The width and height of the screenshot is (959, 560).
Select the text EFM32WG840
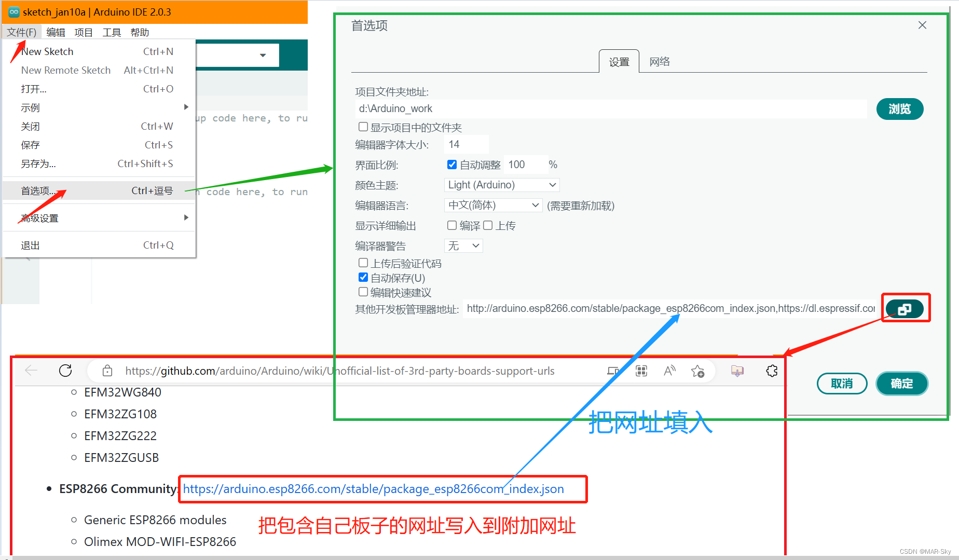[x=123, y=392]
